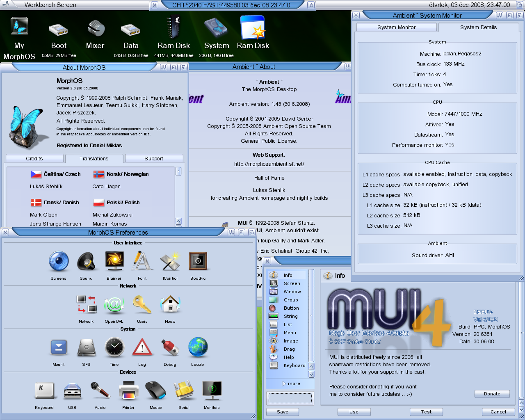Viewport: 525px width, 420px height.
Task: Open the Sound preferences icon
Action: [x=86, y=262]
